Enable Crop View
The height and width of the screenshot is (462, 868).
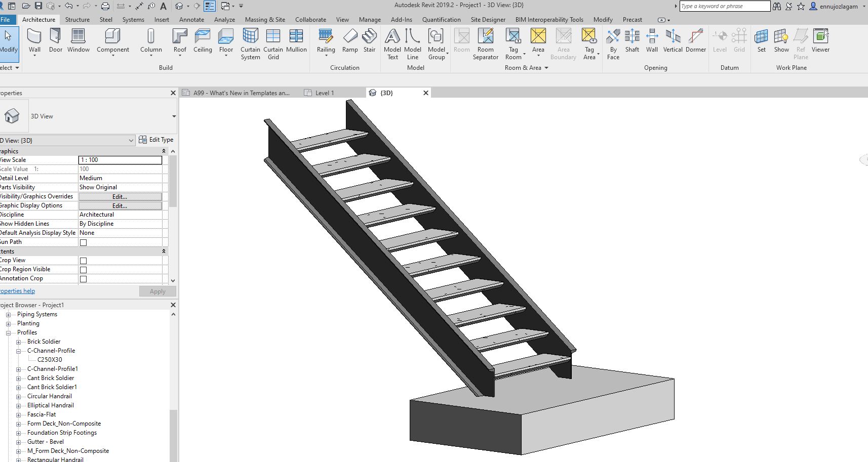pos(83,260)
